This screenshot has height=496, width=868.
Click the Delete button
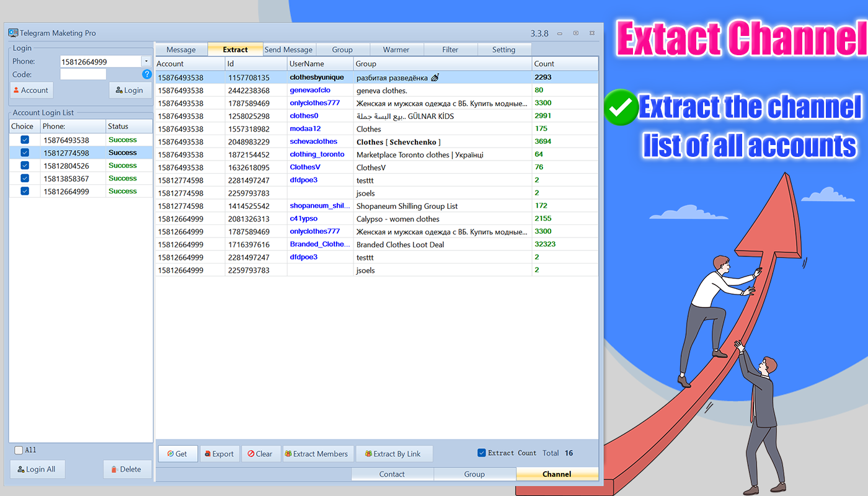tap(127, 469)
